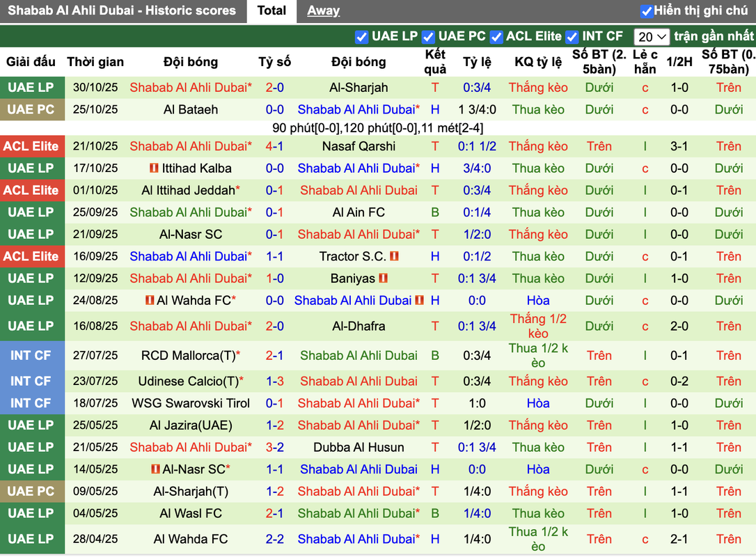This screenshot has width=756, height=557.
Task: Open Al-Sharjah team link on 30/10/25
Action: pyautogui.click(x=359, y=88)
